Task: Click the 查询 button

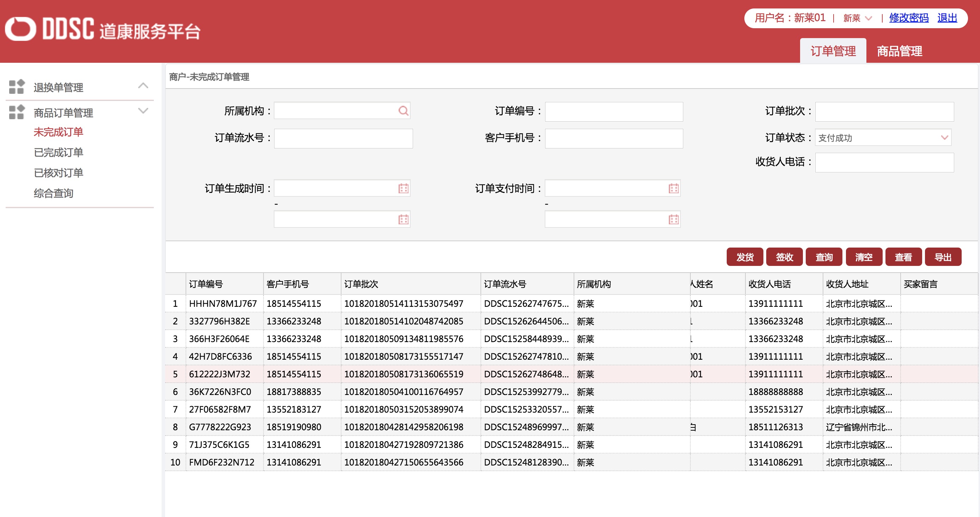Action: click(x=824, y=257)
